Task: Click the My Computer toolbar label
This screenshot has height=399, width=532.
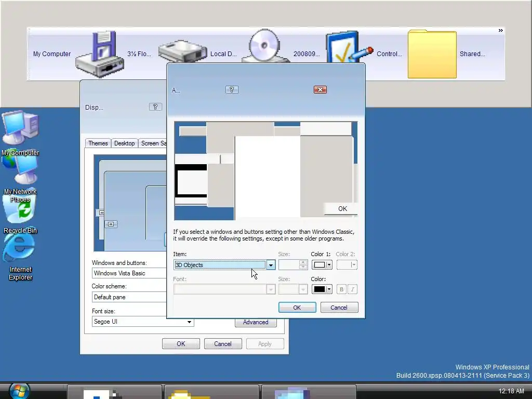Action: click(52, 54)
